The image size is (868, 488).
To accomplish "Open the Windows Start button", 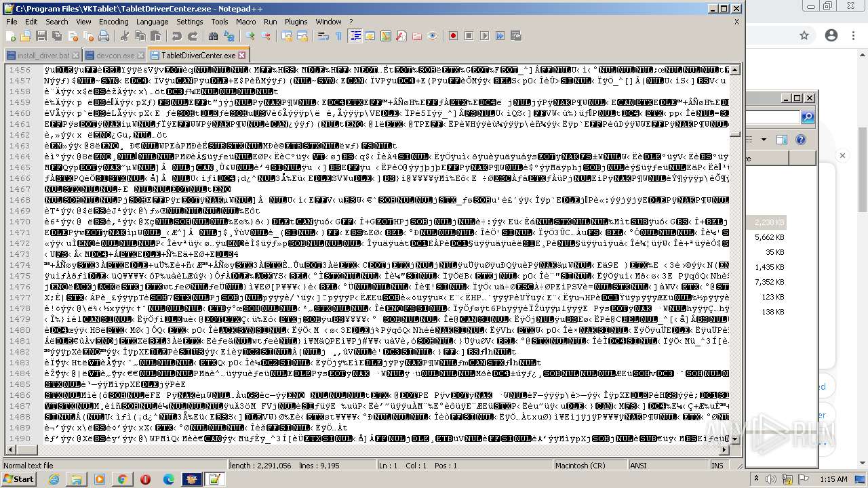I will [18, 479].
